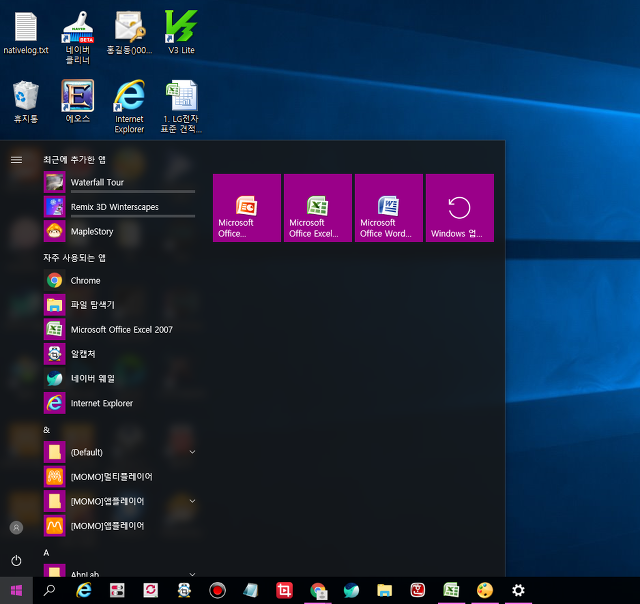Open the user account icon in Start

pos(16,528)
